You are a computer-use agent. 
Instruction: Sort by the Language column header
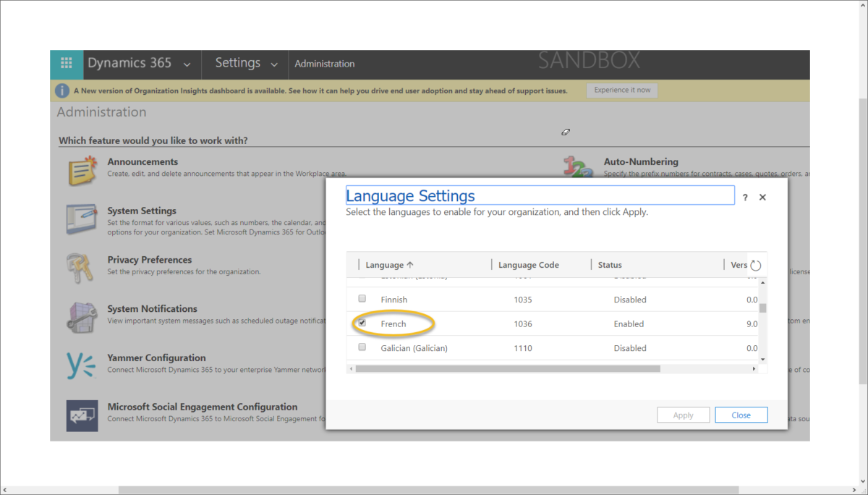click(389, 265)
